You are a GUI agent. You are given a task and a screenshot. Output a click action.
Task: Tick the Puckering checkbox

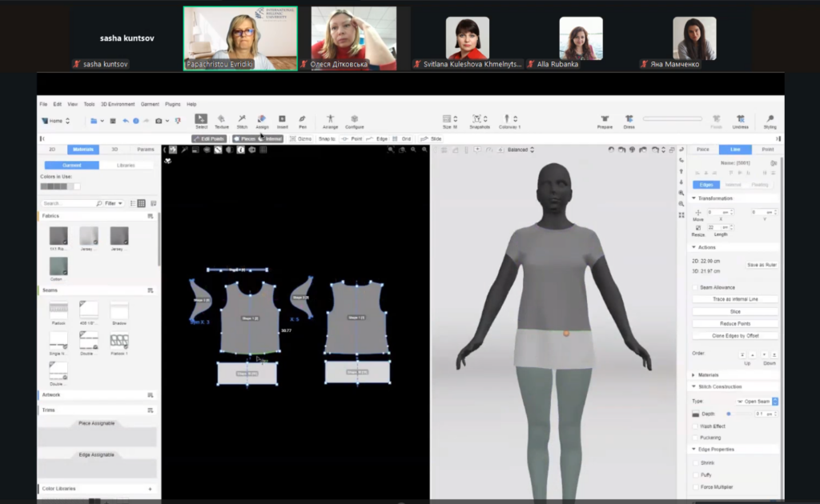(x=695, y=438)
